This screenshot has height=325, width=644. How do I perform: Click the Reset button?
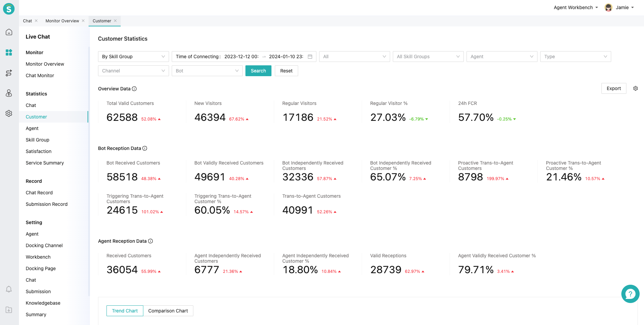tap(286, 71)
